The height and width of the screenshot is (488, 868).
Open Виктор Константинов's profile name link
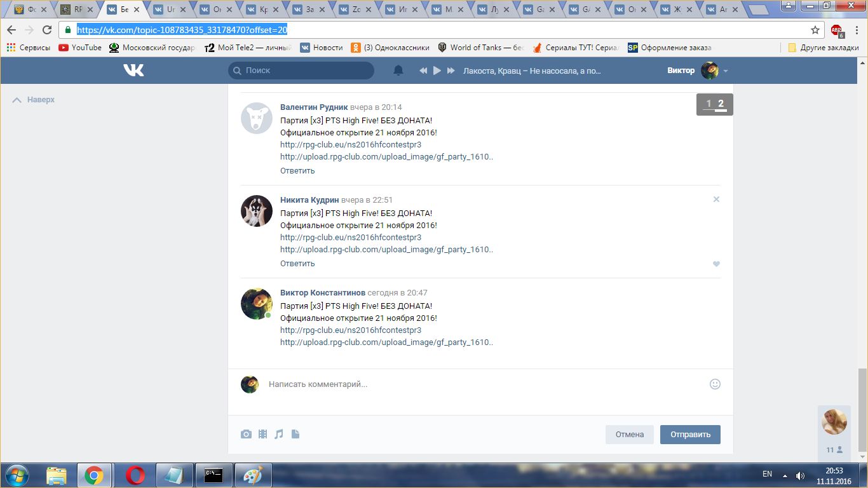pos(323,293)
